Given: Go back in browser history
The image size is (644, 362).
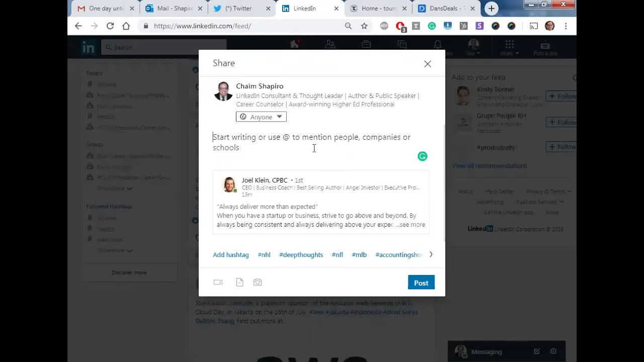Looking at the screenshot, I should coord(78,26).
